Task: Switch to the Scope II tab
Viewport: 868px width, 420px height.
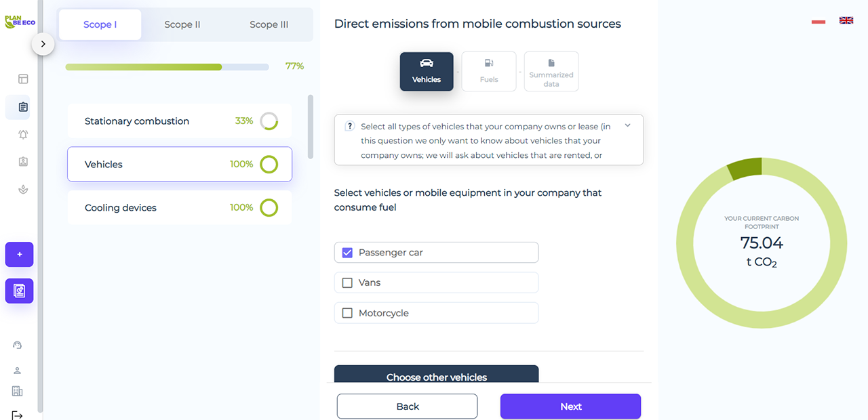Action: (x=182, y=24)
